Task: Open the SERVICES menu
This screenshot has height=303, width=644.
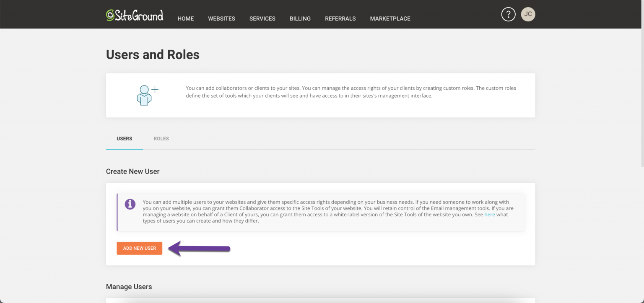Action: click(262, 18)
